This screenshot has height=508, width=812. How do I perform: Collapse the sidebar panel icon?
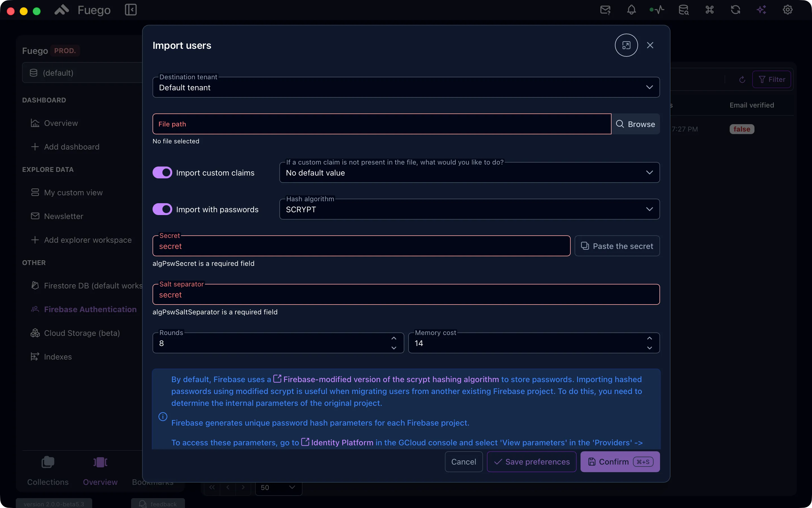131,10
